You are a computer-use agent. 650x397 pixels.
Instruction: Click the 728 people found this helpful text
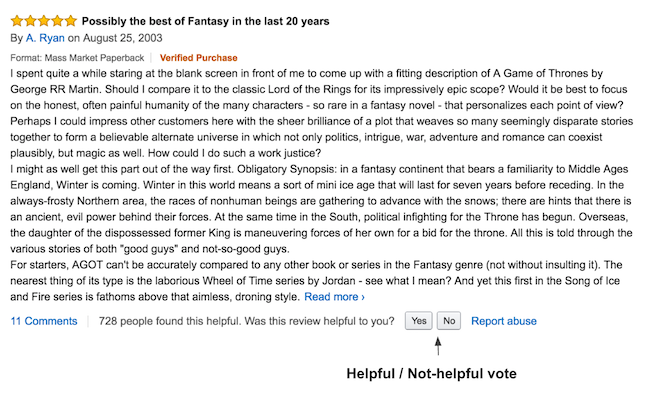(x=170, y=321)
